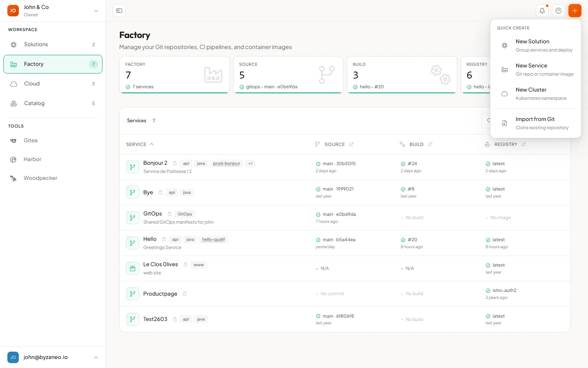Open the FACTORY 7 services summary card

point(174,75)
